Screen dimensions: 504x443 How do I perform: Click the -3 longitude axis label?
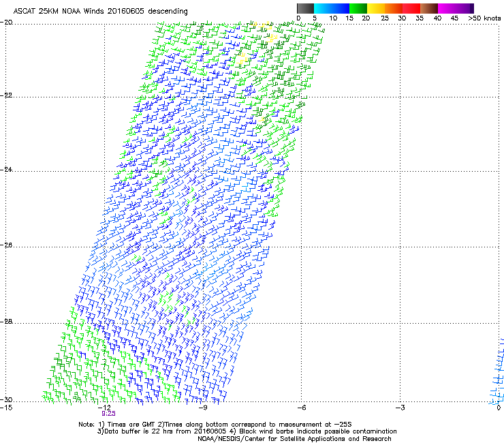[x=400, y=408]
